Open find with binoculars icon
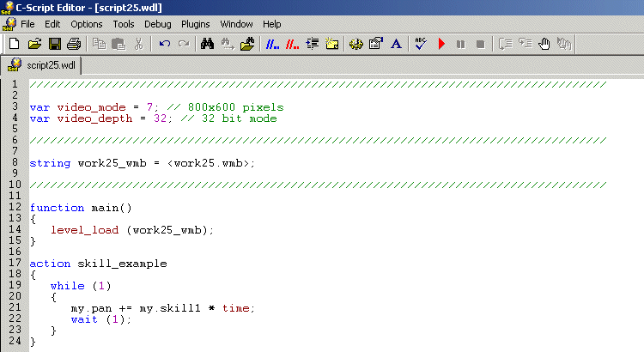The height and width of the screenshot is (352, 644). pos(207,43)
